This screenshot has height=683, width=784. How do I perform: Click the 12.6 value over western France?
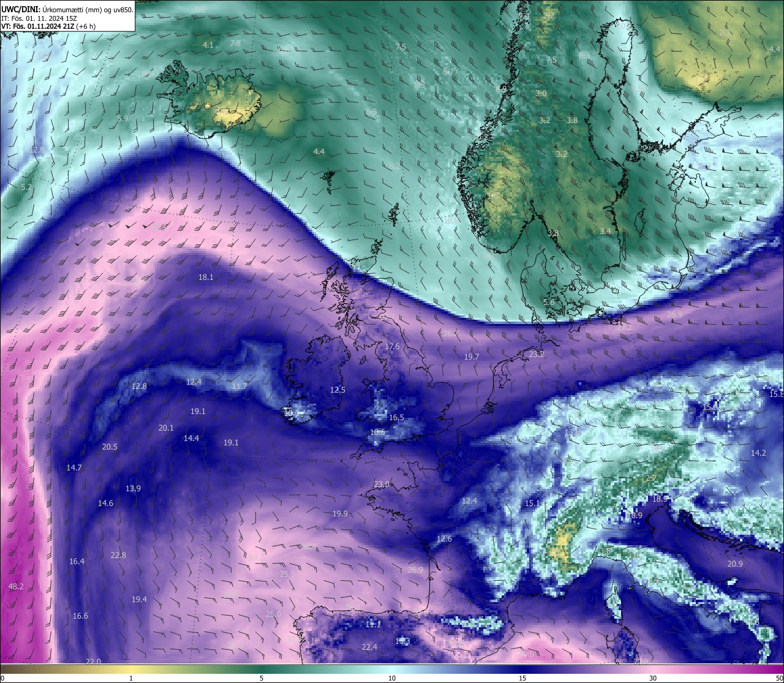point(444,539)
